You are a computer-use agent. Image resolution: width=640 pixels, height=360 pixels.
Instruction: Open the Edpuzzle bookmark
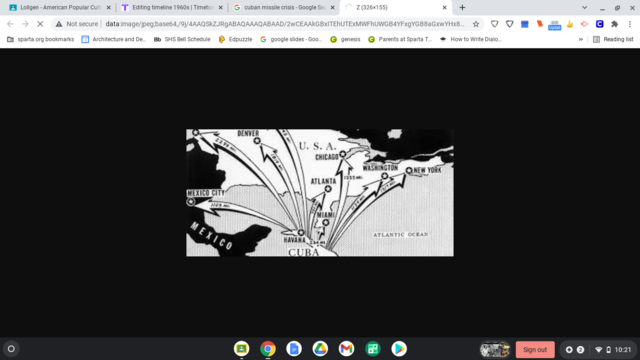point(235,39)
